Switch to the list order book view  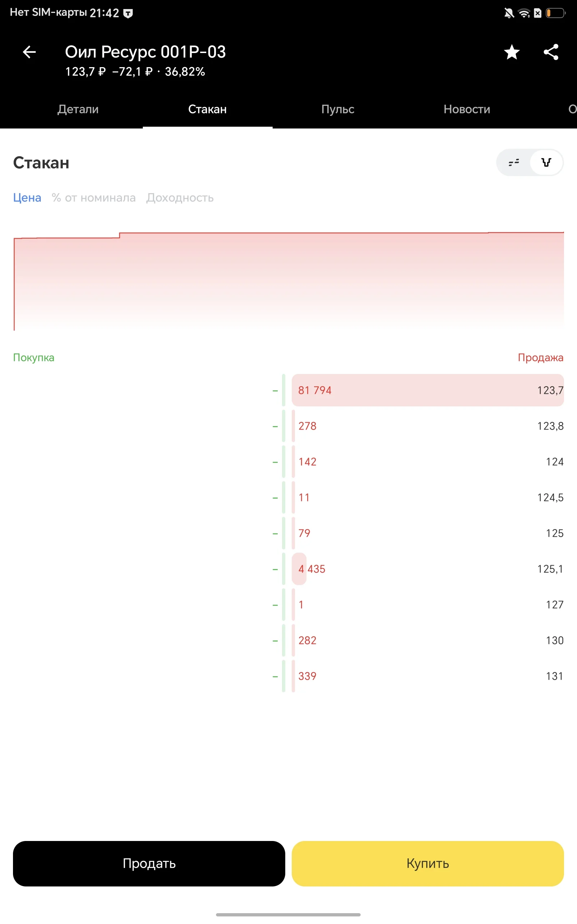coord(514,163)
